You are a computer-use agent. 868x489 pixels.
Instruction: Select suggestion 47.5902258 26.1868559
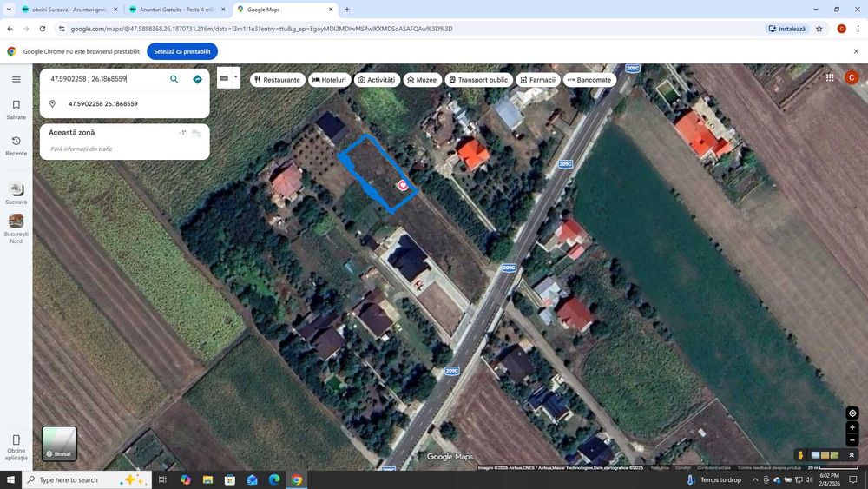click(x=124, y=103)
